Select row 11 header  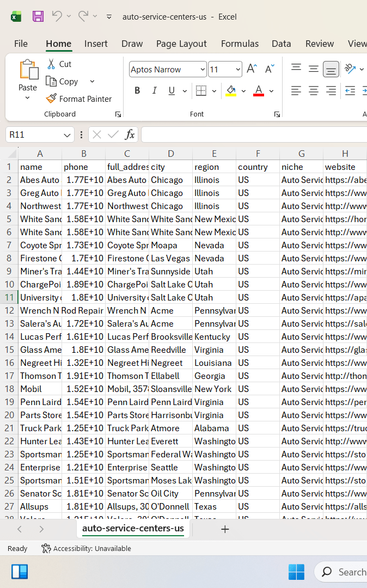click(9, 297)
